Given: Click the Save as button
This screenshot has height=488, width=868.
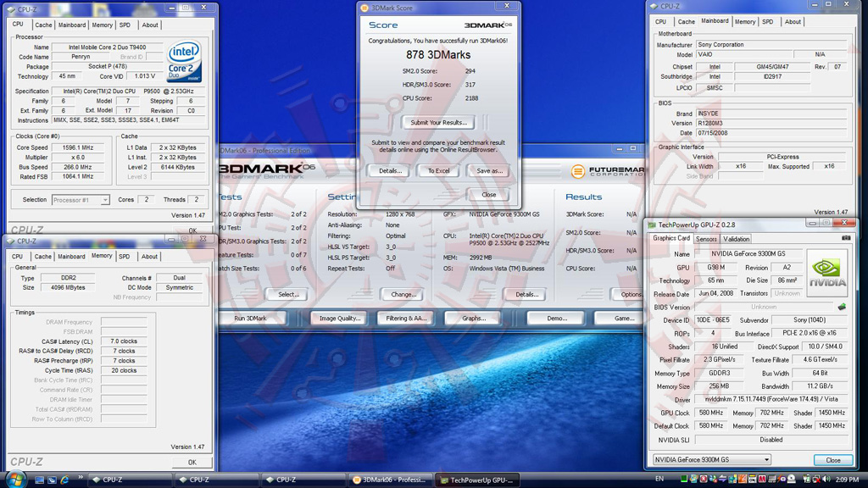Looking at the screenshot, I should tap(489, 171).
